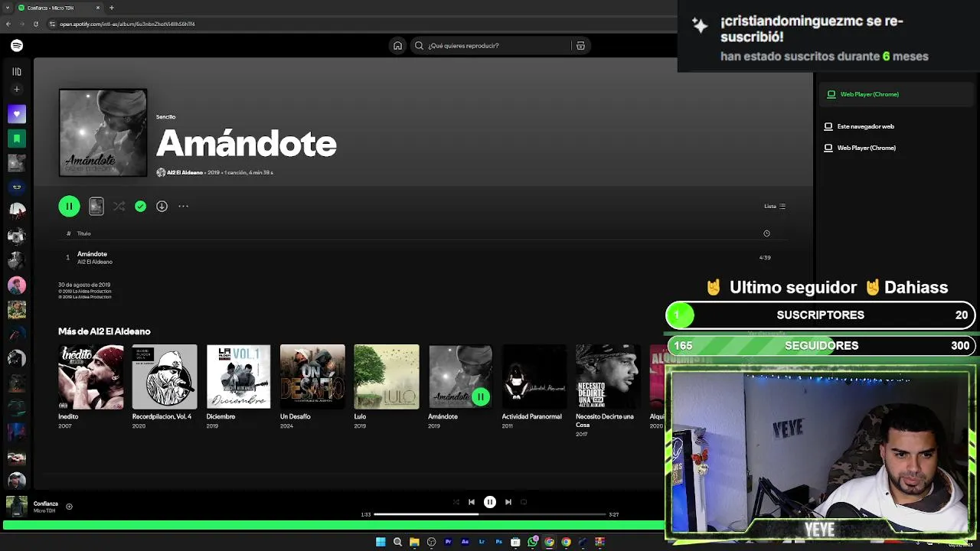The height and width of the screenshot is (551, 980).
Task: Open the Spotify home logo
Action: pos(17,46)
